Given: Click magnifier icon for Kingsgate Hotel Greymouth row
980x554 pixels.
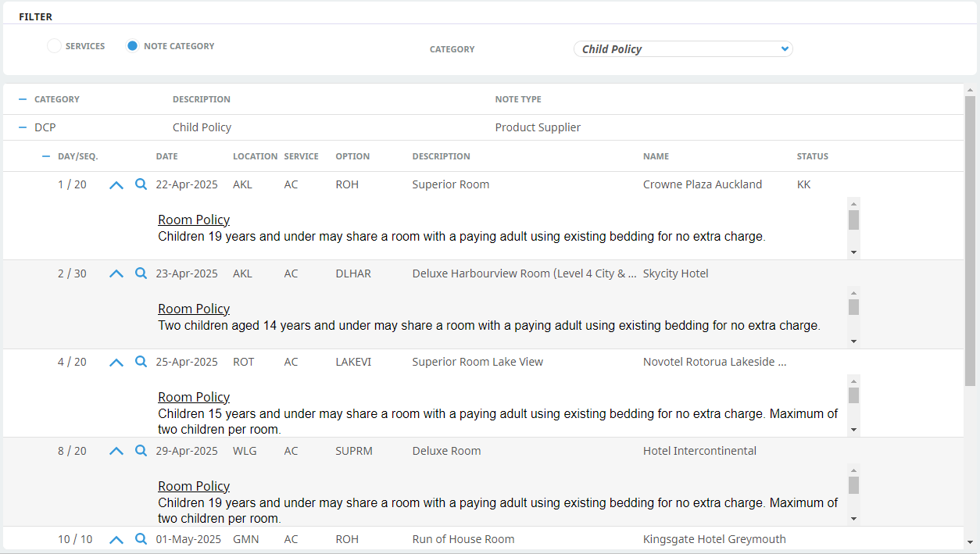Looking at the screenshot, I should pyautogui.click(x=141, y=539).
